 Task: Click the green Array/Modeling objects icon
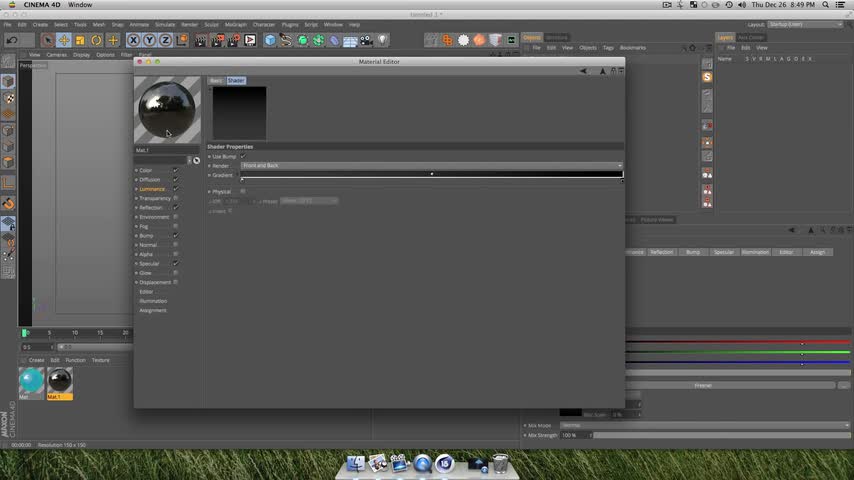click(318, 40)
